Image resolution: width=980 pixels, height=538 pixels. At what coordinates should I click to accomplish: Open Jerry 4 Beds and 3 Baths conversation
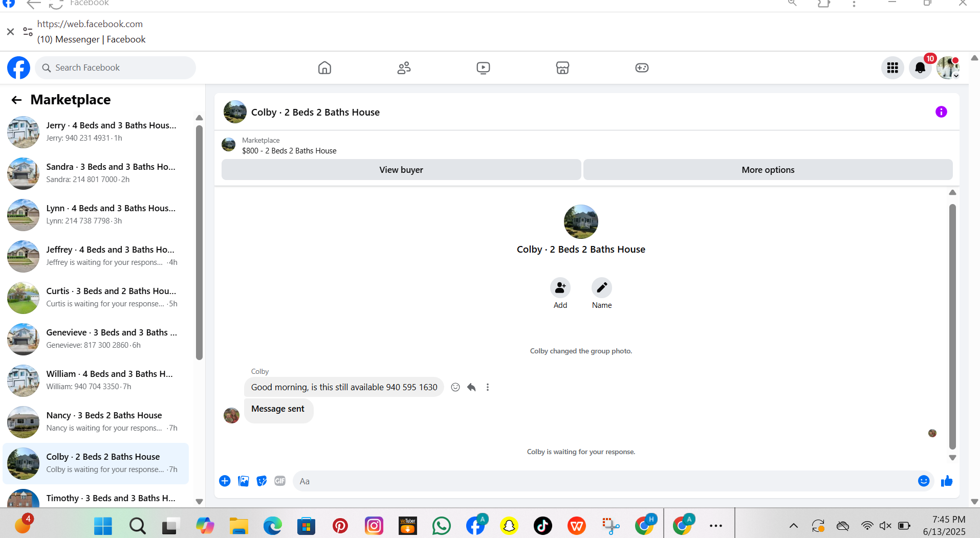tap(96, 131)
